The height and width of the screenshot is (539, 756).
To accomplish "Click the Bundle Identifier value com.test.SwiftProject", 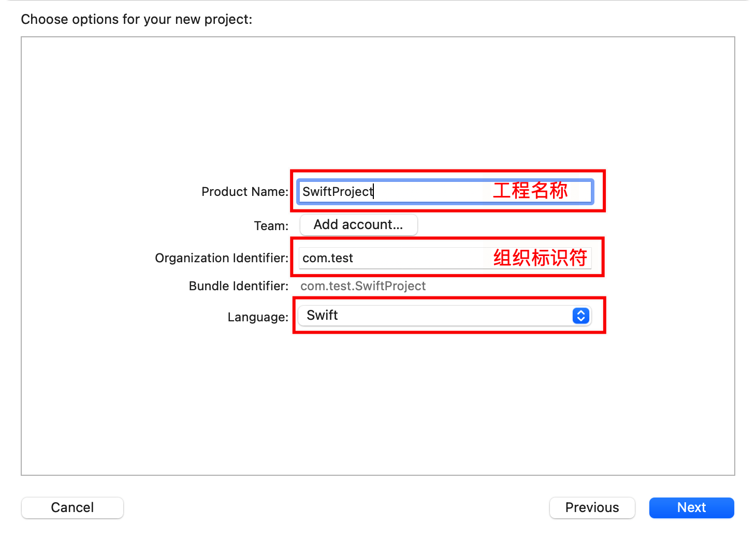I will point(363,286).
